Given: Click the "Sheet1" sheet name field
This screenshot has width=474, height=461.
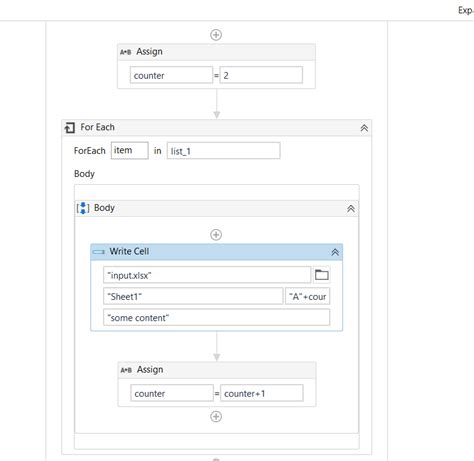Looking at the screenshot, I should (x=193, y=296).
